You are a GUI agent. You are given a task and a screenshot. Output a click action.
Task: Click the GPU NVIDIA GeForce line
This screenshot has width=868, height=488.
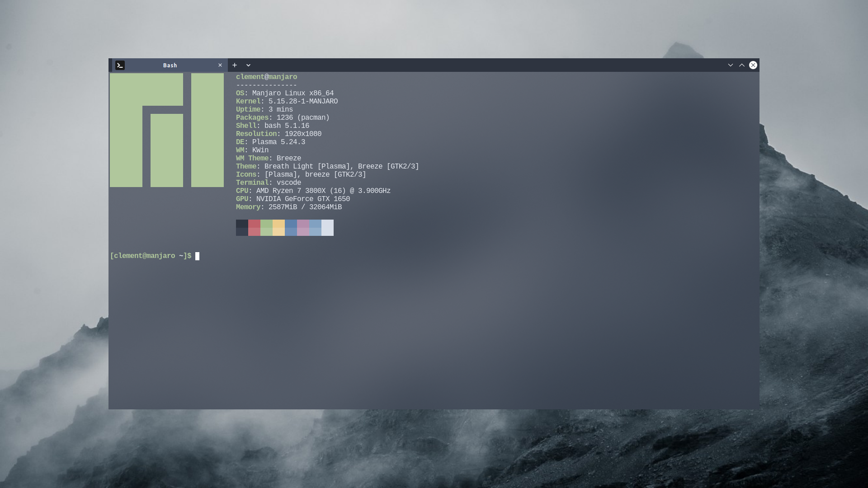[x=292, y=199]
